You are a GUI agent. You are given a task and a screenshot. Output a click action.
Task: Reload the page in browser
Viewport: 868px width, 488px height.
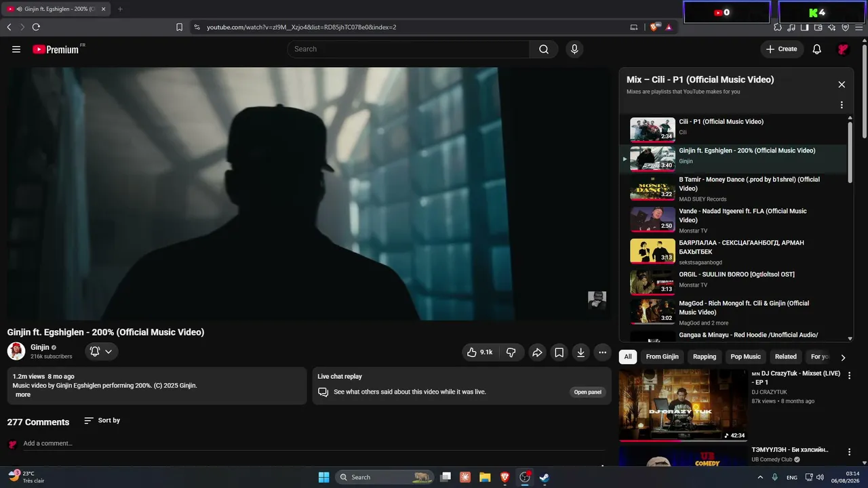36,27
